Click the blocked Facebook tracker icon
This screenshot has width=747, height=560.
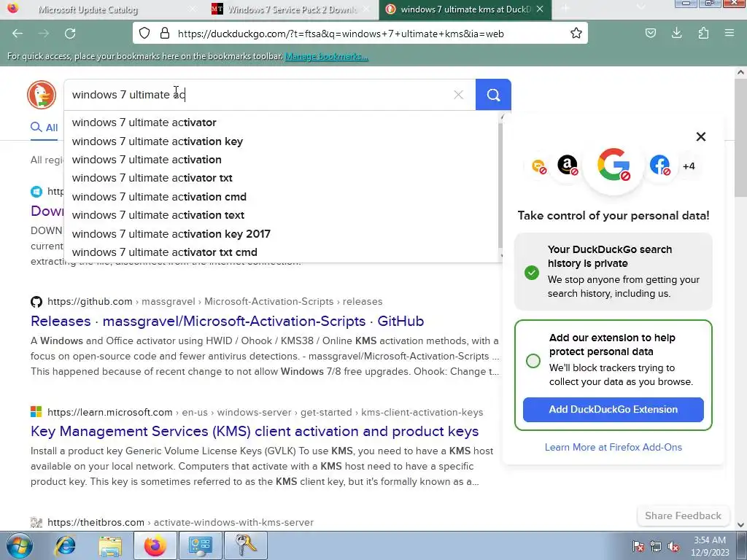point(659,166)
